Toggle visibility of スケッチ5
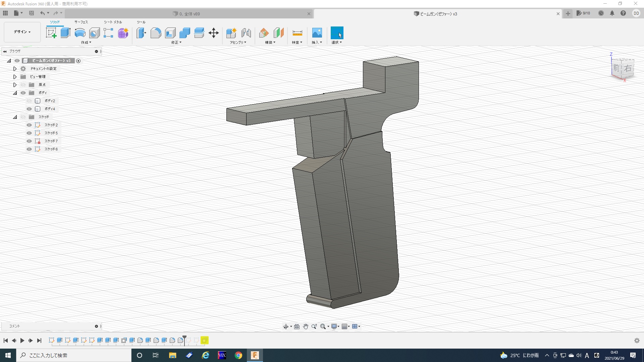Viewport: 644px width, 362px height. click(29, 133)
